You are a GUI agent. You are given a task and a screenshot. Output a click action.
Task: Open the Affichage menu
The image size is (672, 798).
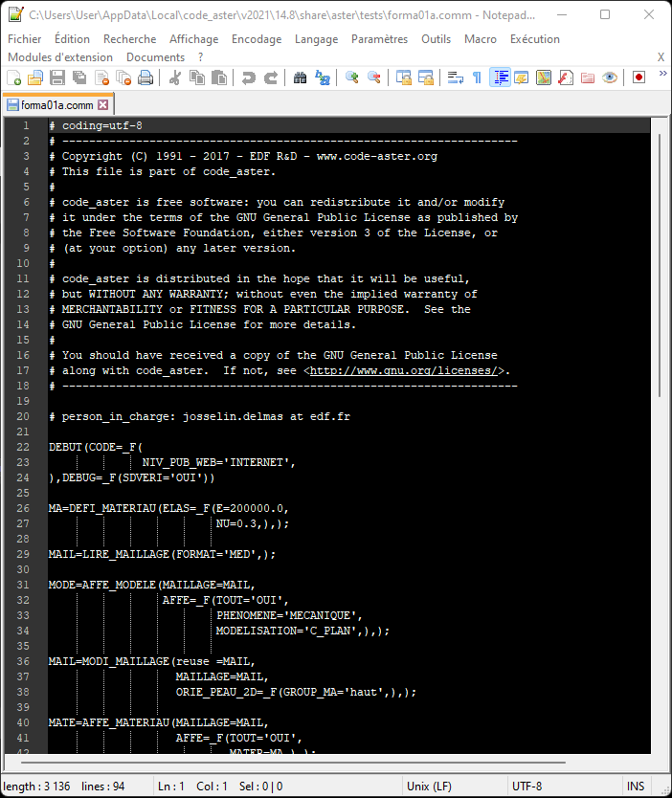194,39
